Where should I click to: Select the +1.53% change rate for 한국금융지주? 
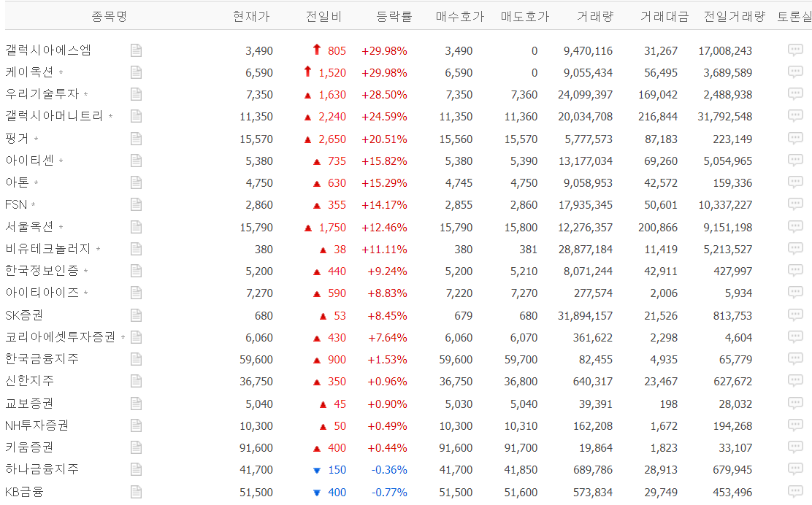pyautogui.click(x=387, y=360)
